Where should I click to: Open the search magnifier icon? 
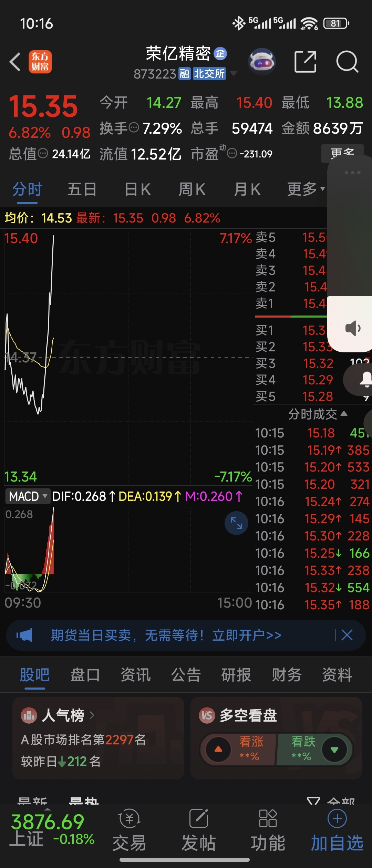click(347, 62)
